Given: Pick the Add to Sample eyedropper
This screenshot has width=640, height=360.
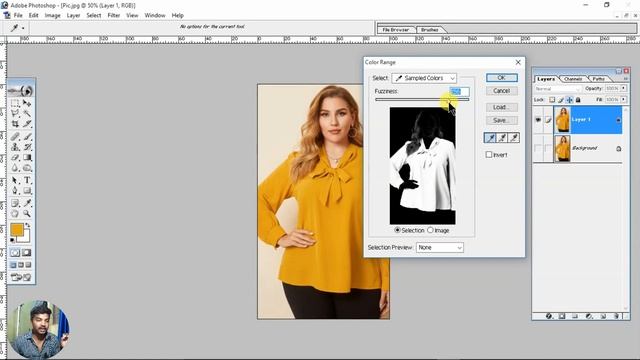Looking at the screenshot, I should (x=502, y=138).
